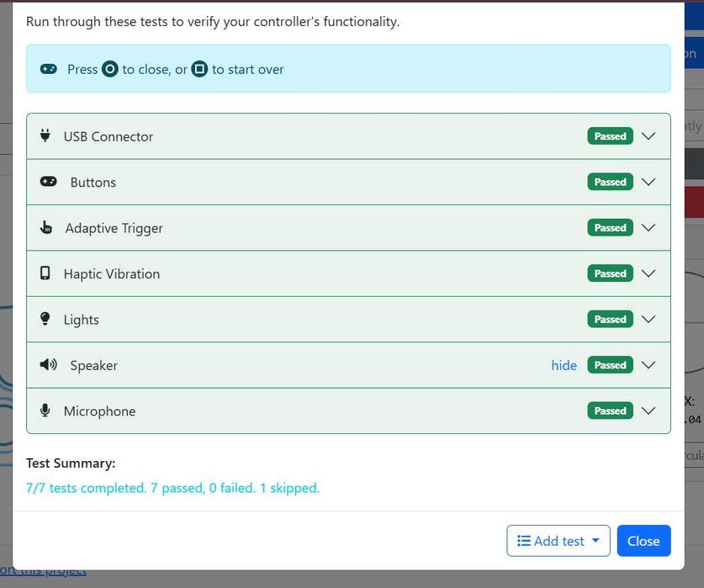This screenshot has height=588, width=704.
Task: Click the square button icon in the banner
Action: [200, 69]
